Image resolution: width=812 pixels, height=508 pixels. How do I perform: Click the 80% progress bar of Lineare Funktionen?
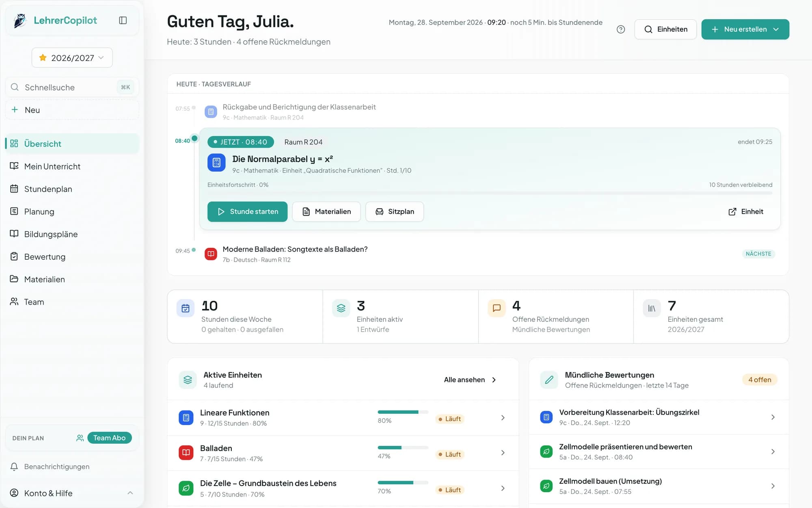point(403,412)
